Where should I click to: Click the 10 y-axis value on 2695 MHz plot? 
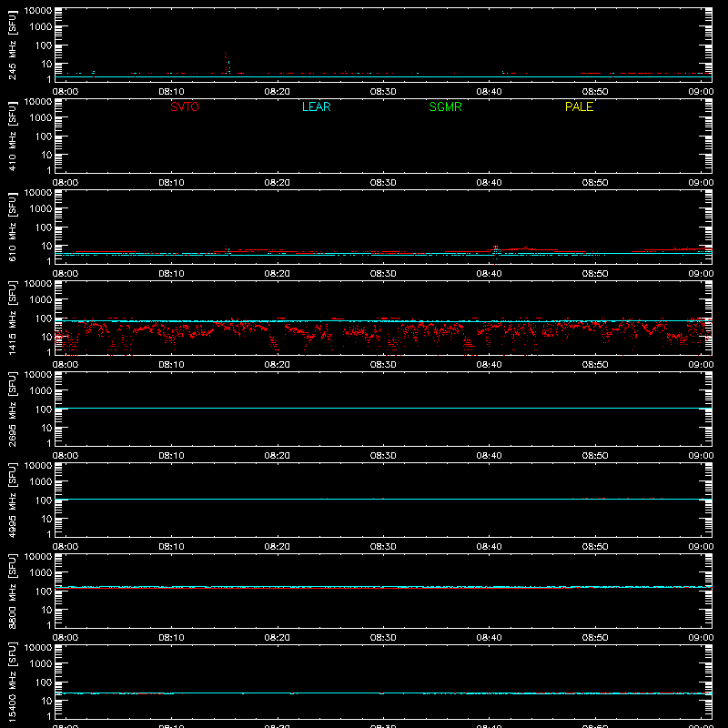46,428
